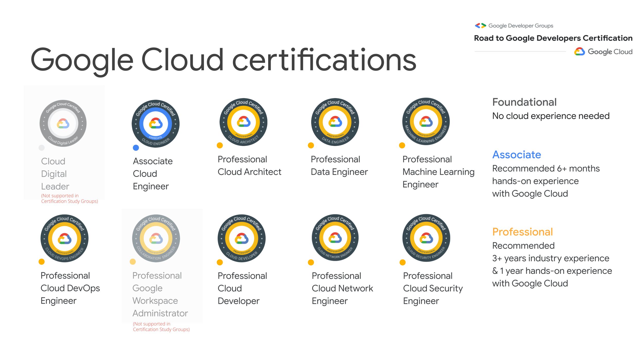Click '& 1 year hands-on experience' text
Image resolution: width=644 pixels, height=362 pixels.
pyautogui.click(x=552, y=271)
